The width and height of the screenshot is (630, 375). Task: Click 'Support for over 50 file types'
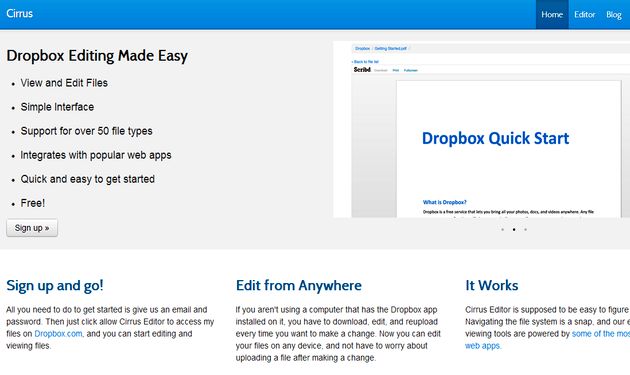pos(86,131)
